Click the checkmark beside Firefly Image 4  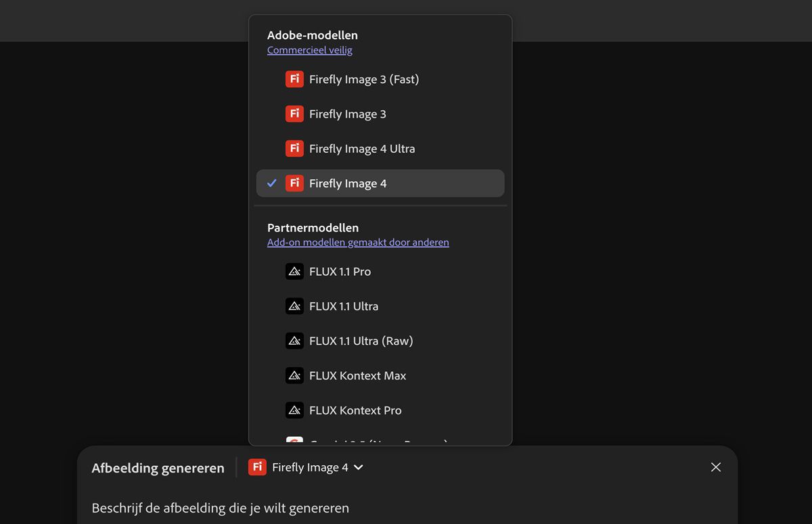272,183
